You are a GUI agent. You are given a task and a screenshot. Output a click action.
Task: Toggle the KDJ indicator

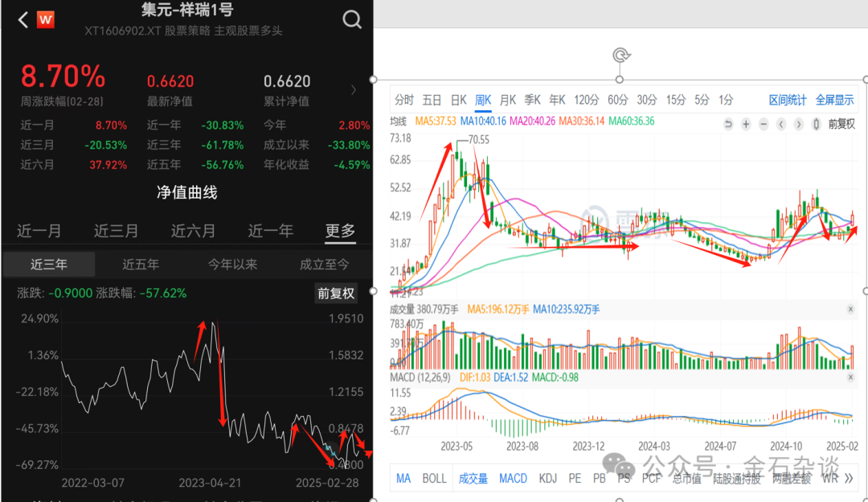tap(548, 478)
